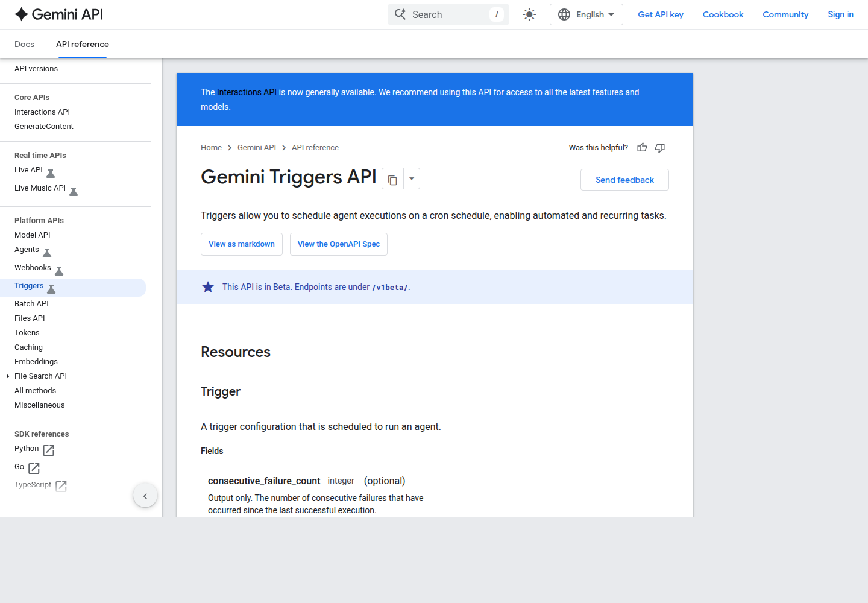Click the Live Music API flask icon

click(74, 192)
